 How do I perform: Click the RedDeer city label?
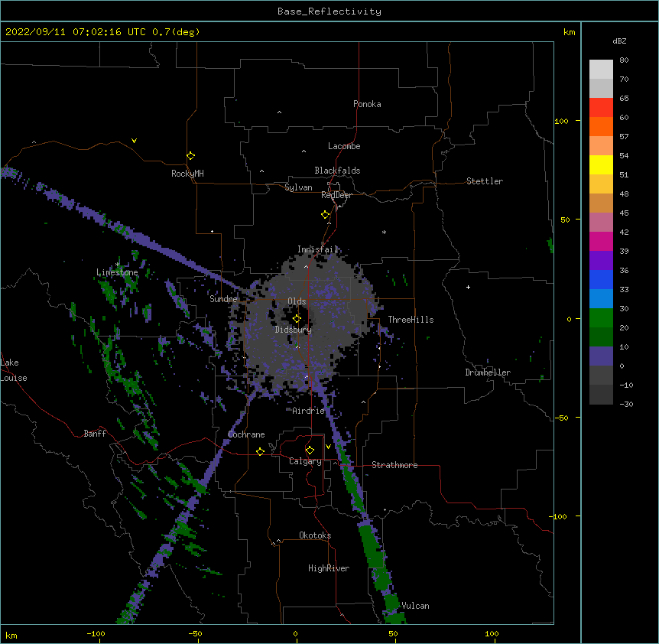coord(336,195)
